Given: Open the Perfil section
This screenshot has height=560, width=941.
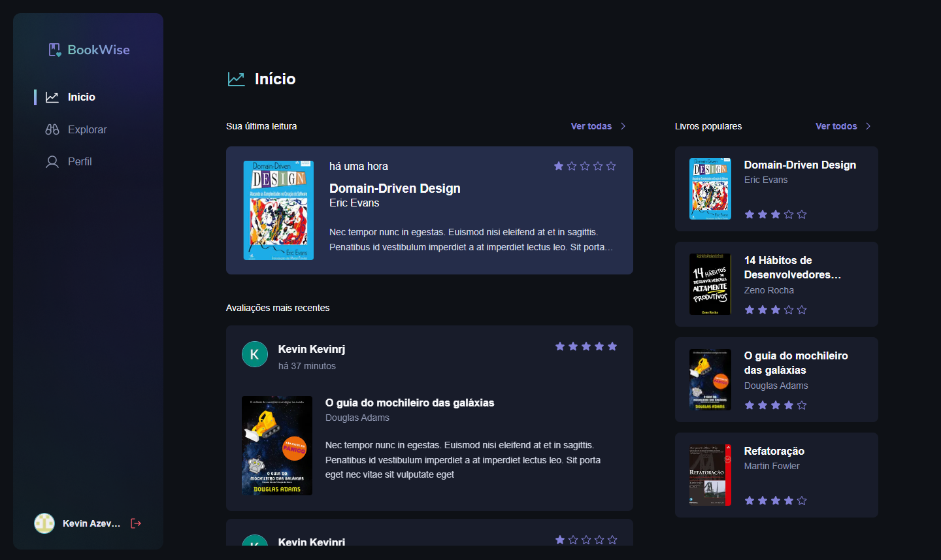Looking at the screenshot, I should tap(79, 161).
